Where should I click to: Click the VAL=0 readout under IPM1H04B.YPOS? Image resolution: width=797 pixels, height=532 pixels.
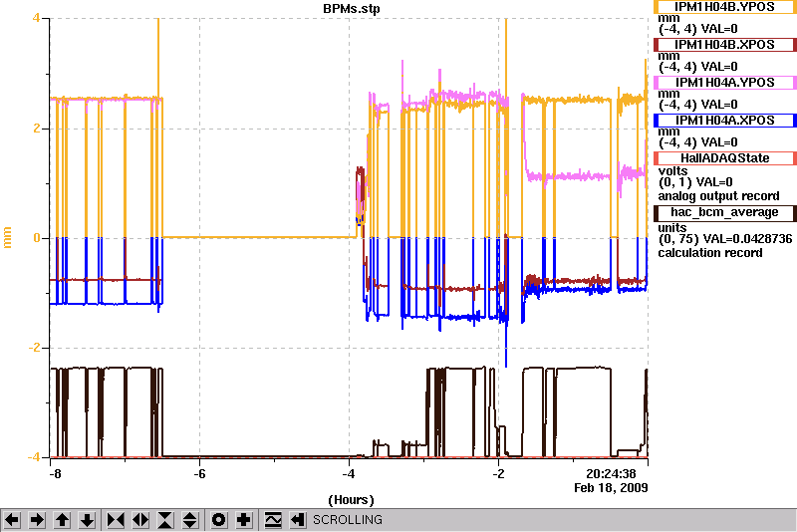click(719, 29)
